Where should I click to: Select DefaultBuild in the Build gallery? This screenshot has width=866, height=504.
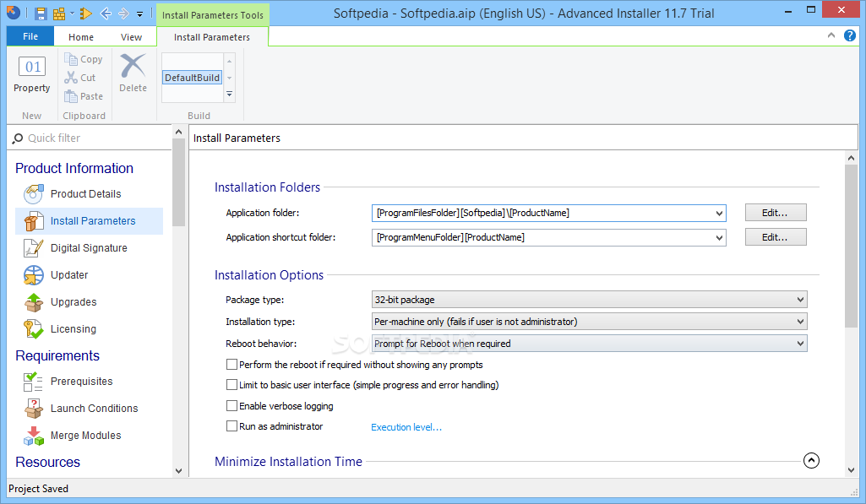192,78
